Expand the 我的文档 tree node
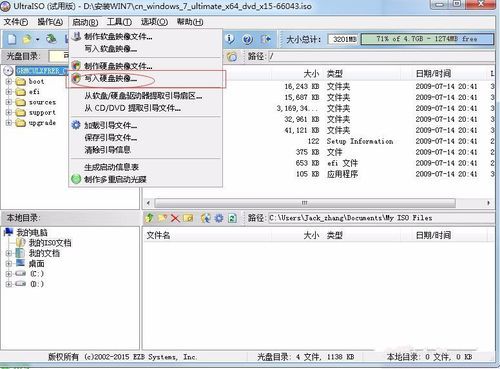 (9, 253)
